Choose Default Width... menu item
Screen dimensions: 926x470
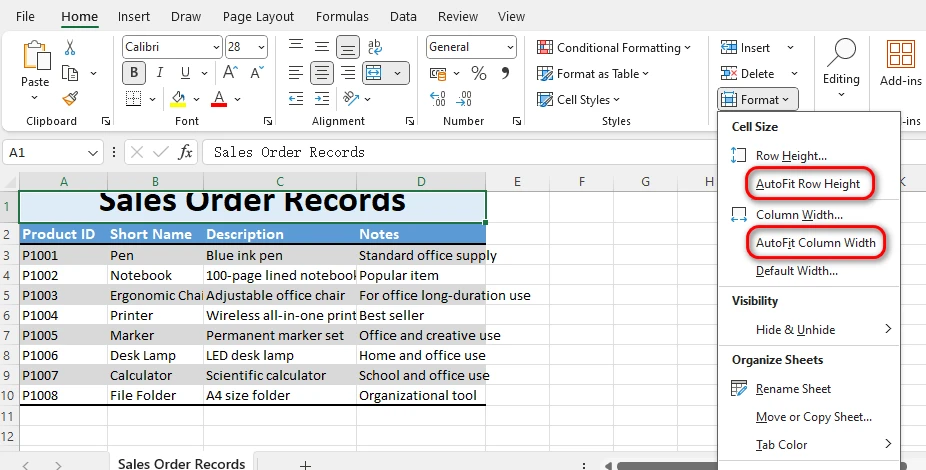(797, 271)
